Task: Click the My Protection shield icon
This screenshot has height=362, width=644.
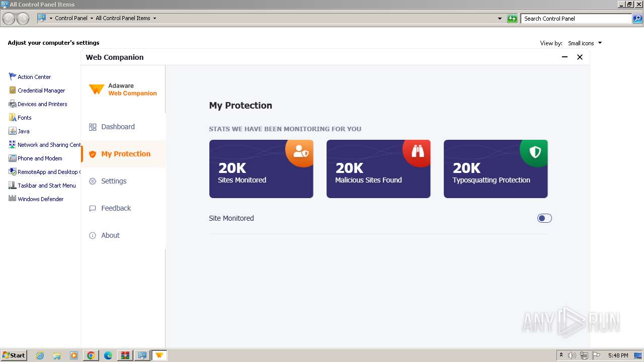Action: pos(93,154)
